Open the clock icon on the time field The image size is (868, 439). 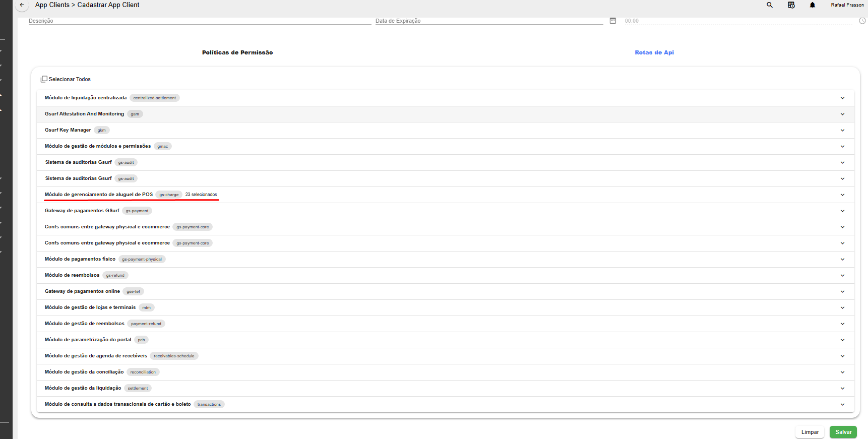click(861, 21)
